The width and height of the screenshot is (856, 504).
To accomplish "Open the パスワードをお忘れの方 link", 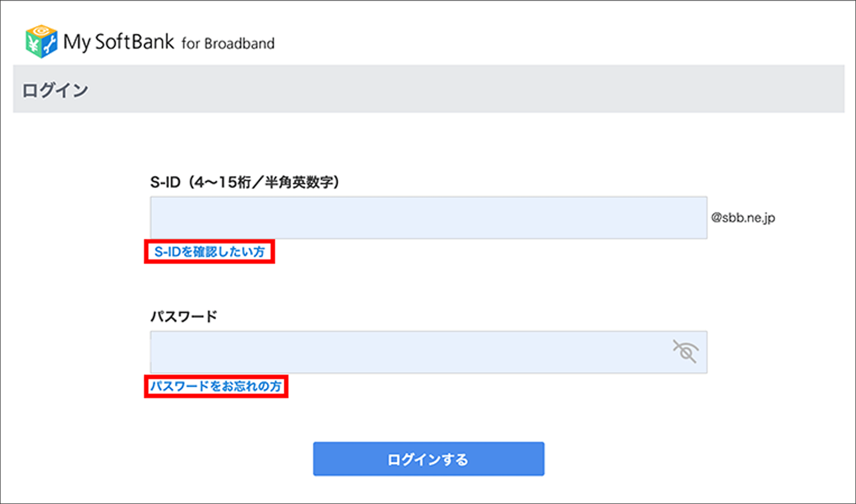I will 216,386.
